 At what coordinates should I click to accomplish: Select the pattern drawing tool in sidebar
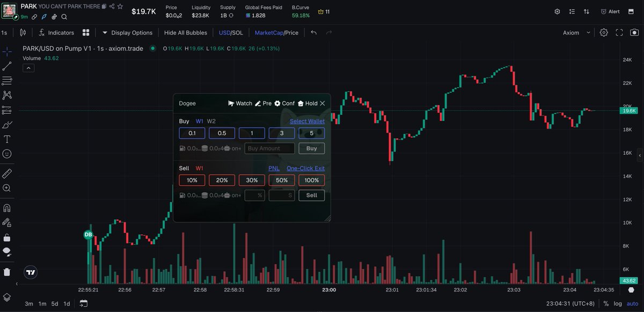pos(7,95)
